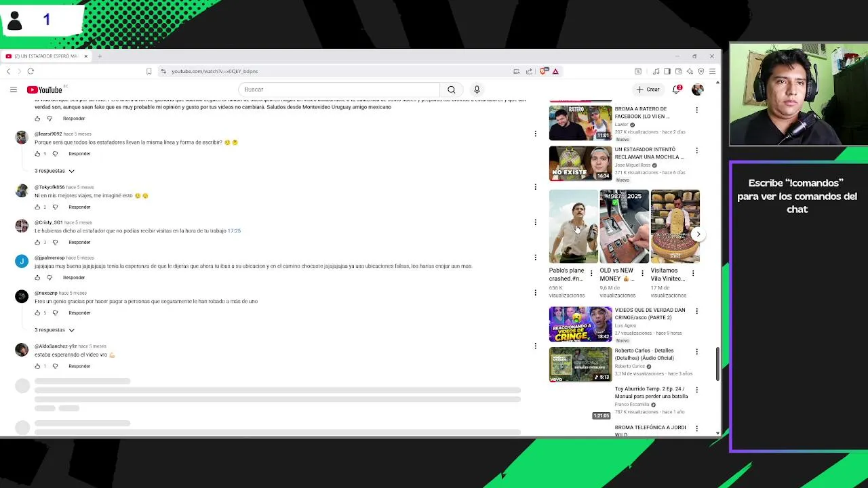Reply to @AldoSanchez-y9z's comment
868x488 pixels.
[x=79, y=366]
